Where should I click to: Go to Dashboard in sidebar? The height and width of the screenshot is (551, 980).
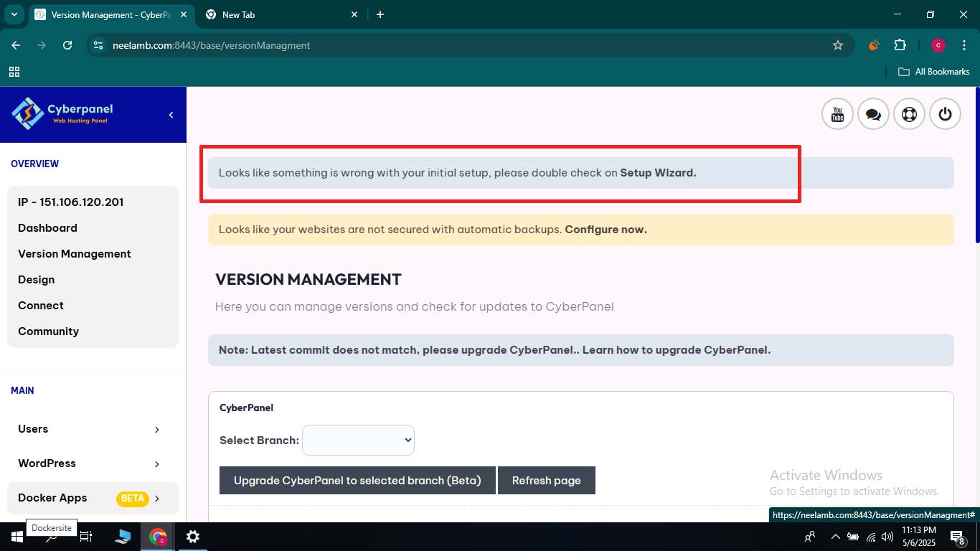pyautogui.click(x=47, y=228)
